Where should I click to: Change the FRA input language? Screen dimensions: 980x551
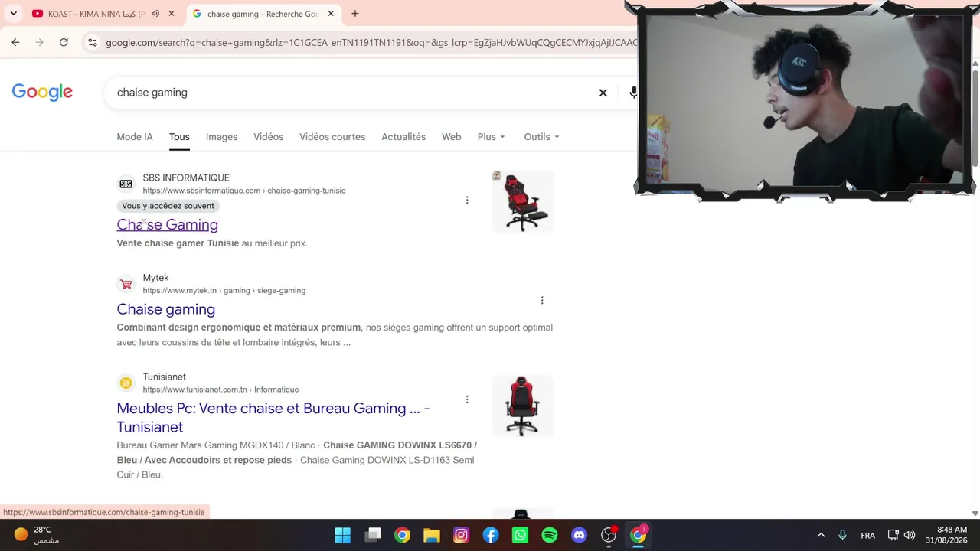tap(867, 535)
